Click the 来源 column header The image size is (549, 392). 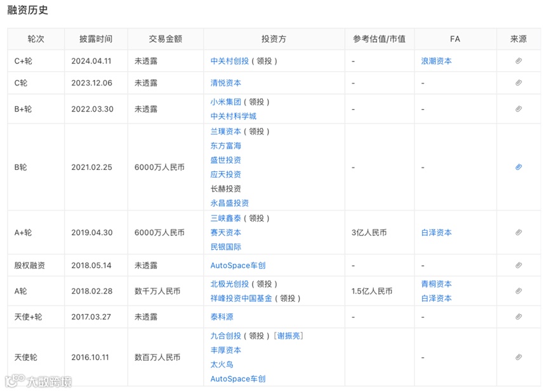[x=518, y=39]
